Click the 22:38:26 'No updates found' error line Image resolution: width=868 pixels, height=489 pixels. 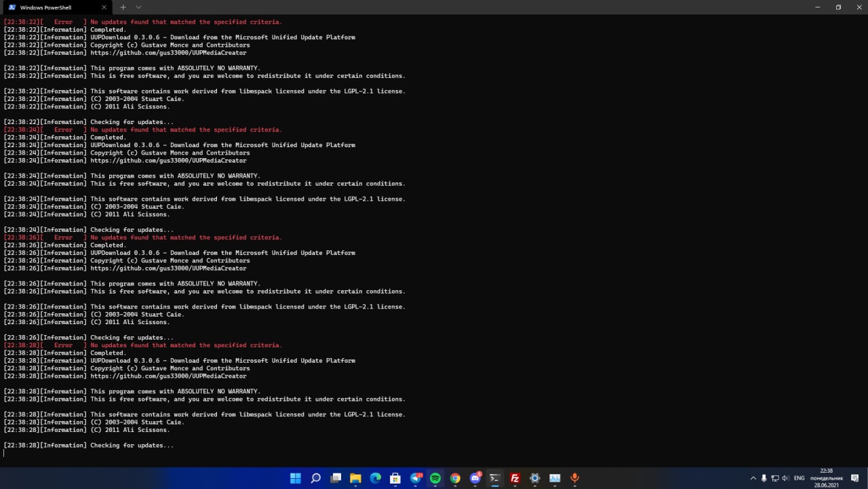[x=142, y=237]
